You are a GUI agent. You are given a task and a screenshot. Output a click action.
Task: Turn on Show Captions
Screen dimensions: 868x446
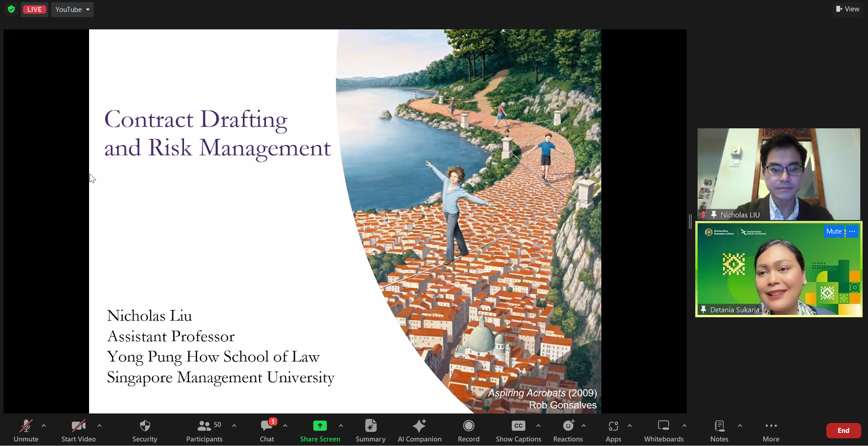(519, 431)
